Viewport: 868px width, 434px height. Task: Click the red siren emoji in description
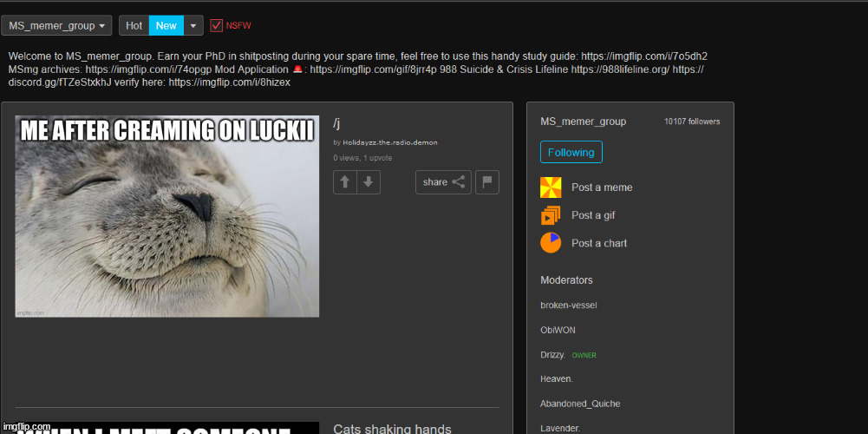(297, 69)
